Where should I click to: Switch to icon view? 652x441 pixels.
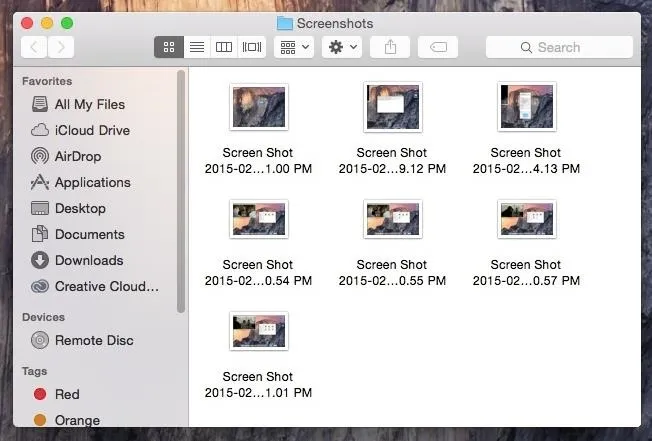(x=169, y=47)
